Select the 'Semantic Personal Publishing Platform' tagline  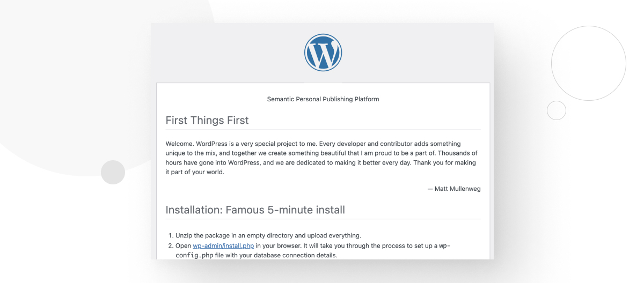coord(323,99)
